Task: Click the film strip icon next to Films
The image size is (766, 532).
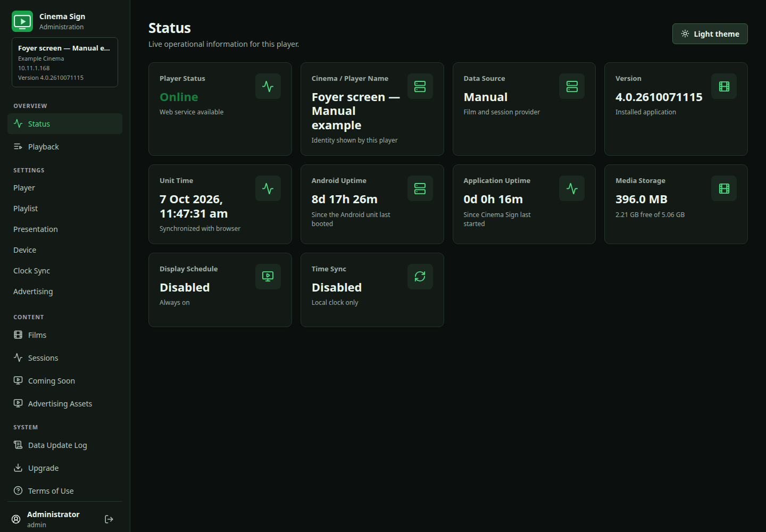Action: click(x=18, y=335)
